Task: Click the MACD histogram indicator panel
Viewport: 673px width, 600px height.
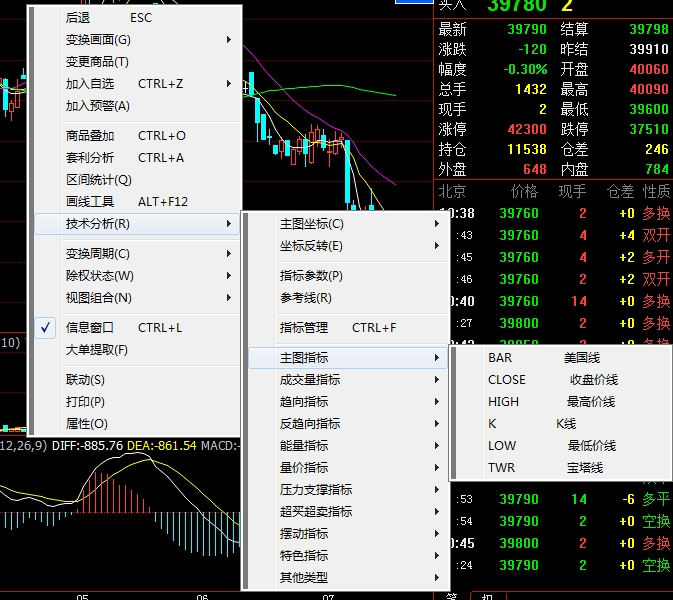Action: [x=120, y=510]
